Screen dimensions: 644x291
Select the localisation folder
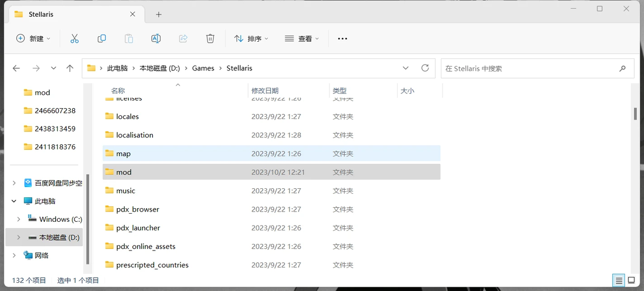point(271,135)
